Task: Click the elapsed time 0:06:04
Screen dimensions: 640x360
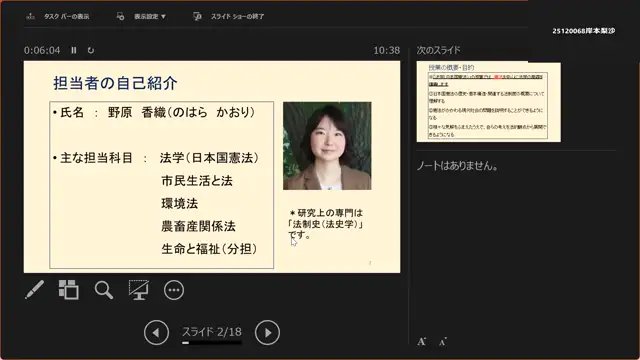Action: pos(42,50)
